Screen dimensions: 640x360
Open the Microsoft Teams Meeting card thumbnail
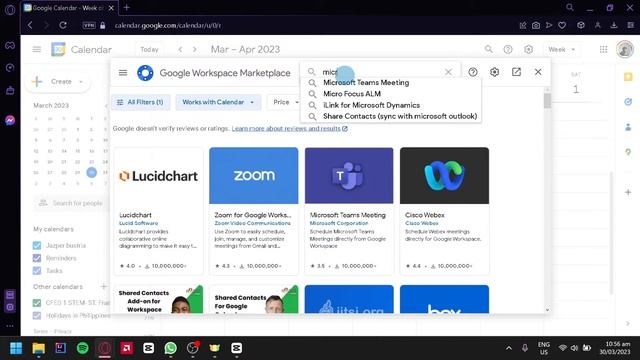(x=349, y=176)
